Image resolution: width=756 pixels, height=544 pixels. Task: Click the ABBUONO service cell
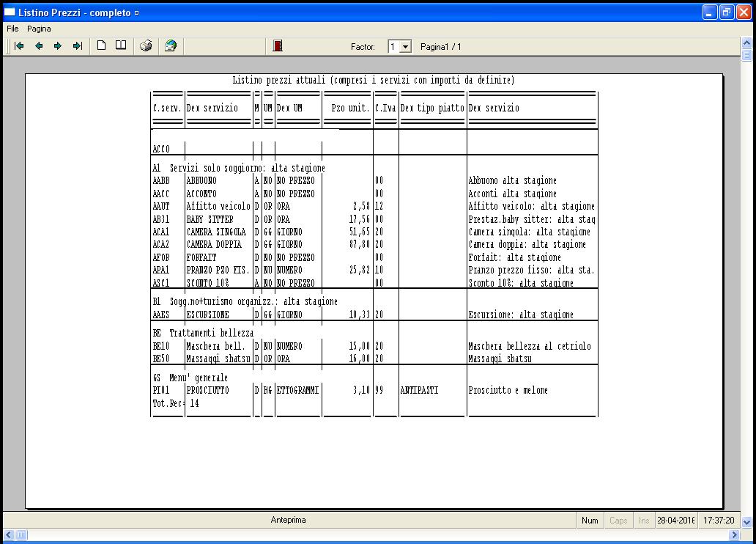[201, 181]
